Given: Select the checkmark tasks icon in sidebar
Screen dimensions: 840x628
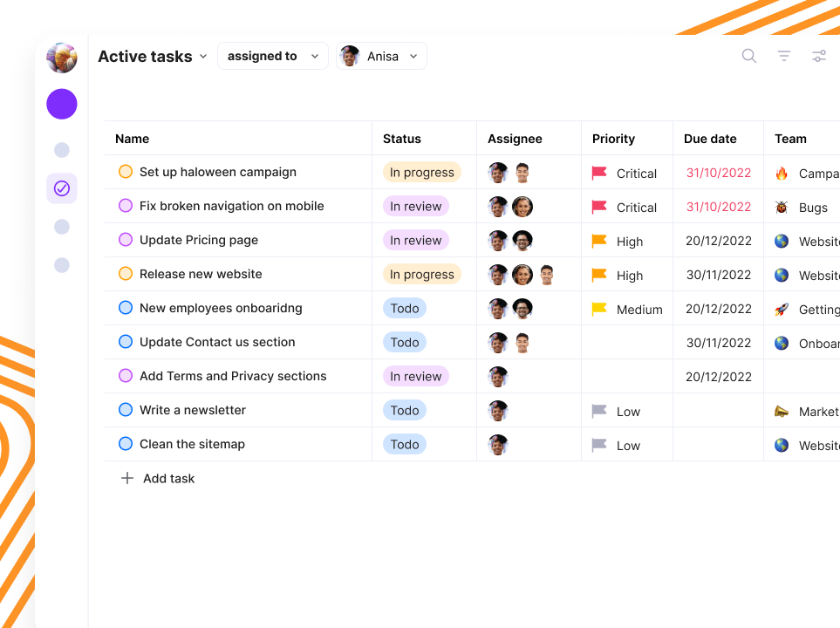Looking at the screenshot, I should click(61, 188).
